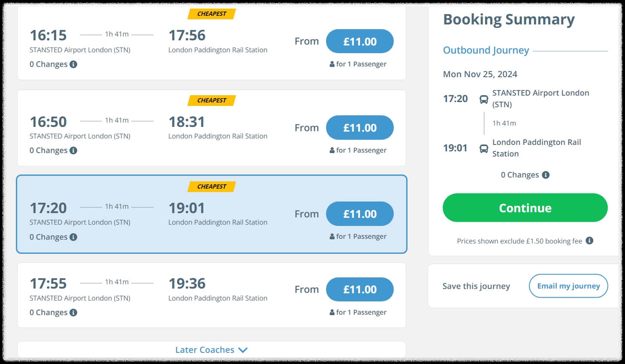Click info icon next to Booking Summary 0 Changes

pyautogui.click(x=546, y=175)
